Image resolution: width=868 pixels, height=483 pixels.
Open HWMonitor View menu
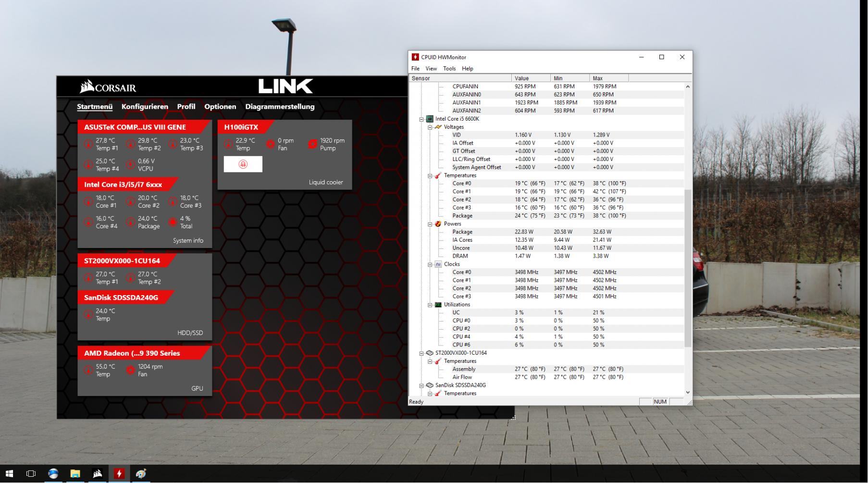coord(431,69)
